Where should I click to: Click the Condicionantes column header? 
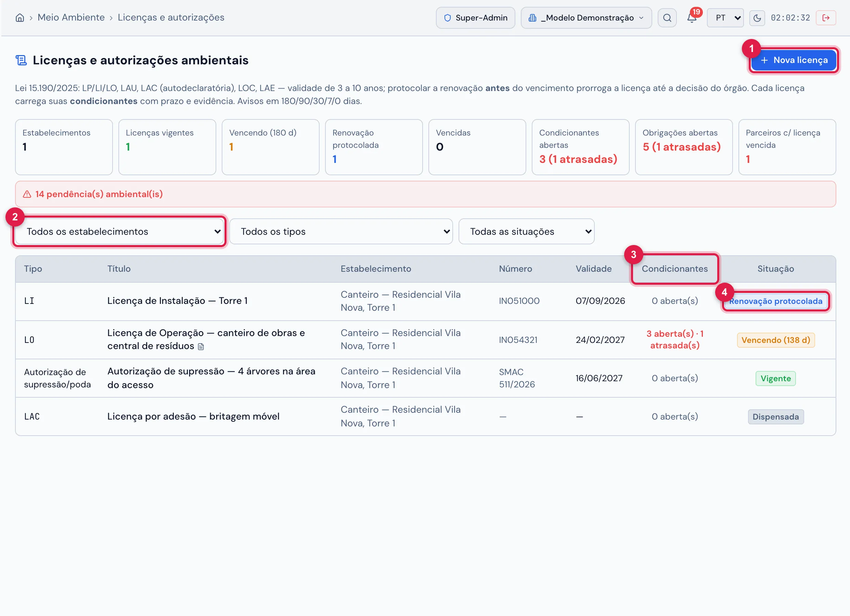[x=674, y=269]
